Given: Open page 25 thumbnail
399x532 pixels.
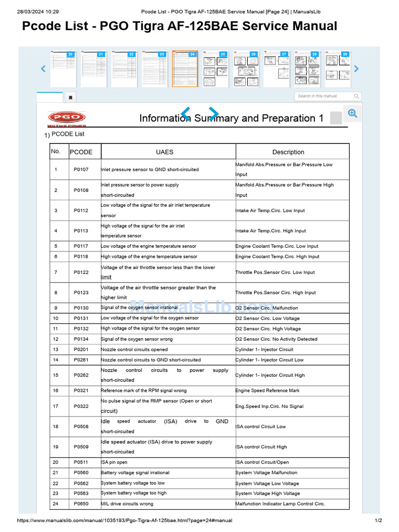Looking at the screenshot, I should [x=216, y=69].
